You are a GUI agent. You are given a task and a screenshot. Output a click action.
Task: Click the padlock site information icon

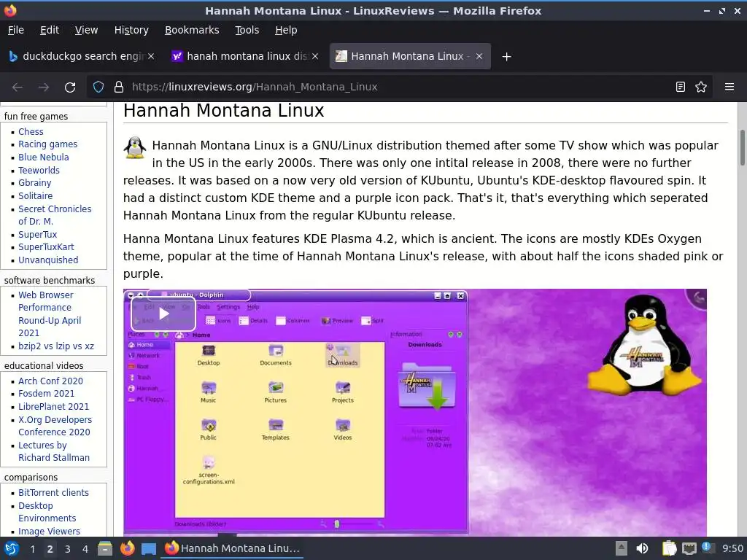point(119,87)
